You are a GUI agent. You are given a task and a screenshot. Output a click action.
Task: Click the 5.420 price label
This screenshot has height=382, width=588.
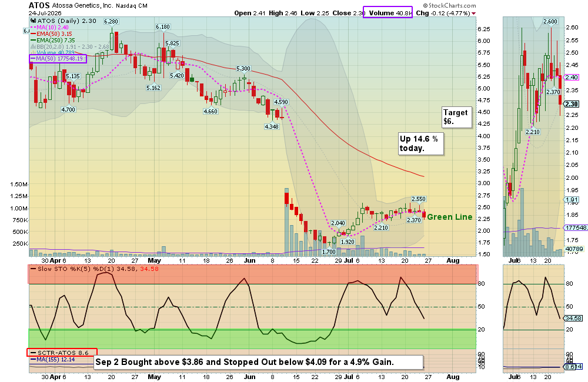click(177, 76)
